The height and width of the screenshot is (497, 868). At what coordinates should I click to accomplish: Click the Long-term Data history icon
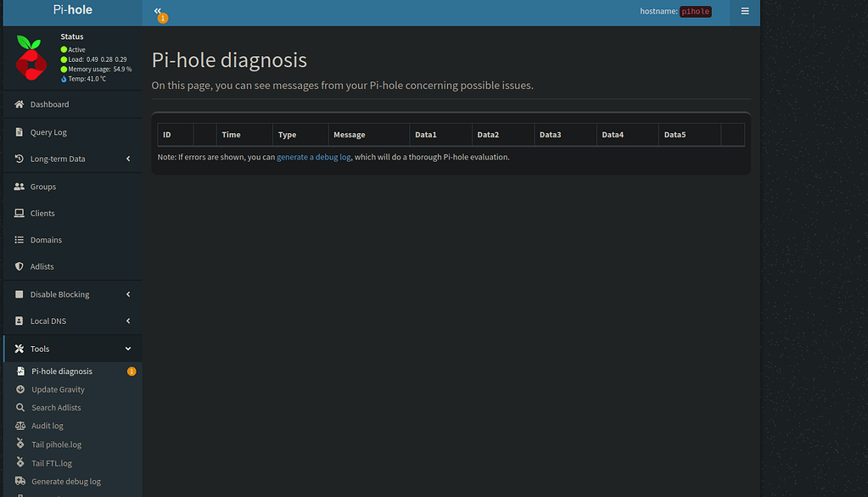click(x=20, y=159)
